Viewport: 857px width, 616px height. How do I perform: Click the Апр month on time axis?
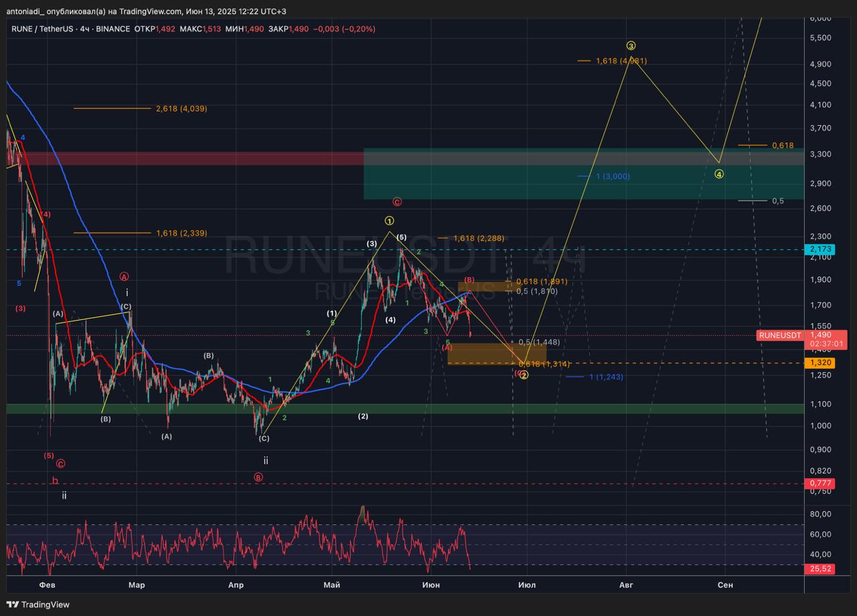[x=236, y=585]
